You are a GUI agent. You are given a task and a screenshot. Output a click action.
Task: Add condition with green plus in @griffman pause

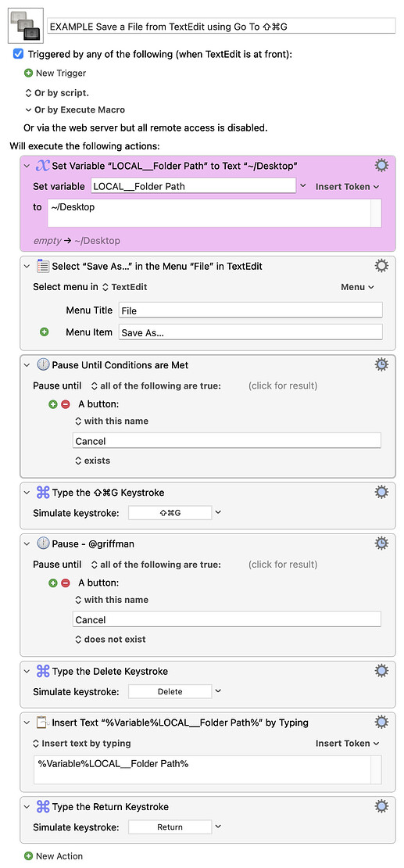[x=53, y=583]
